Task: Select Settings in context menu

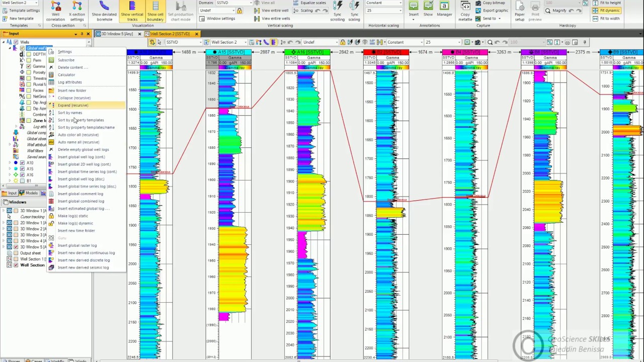Action: (x=64, y=52)
